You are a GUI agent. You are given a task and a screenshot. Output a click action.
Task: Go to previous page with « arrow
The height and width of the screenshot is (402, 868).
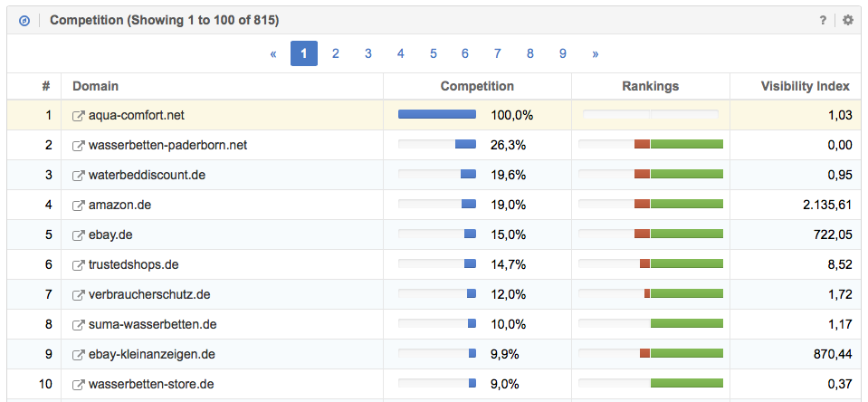[x=272, y=53]
